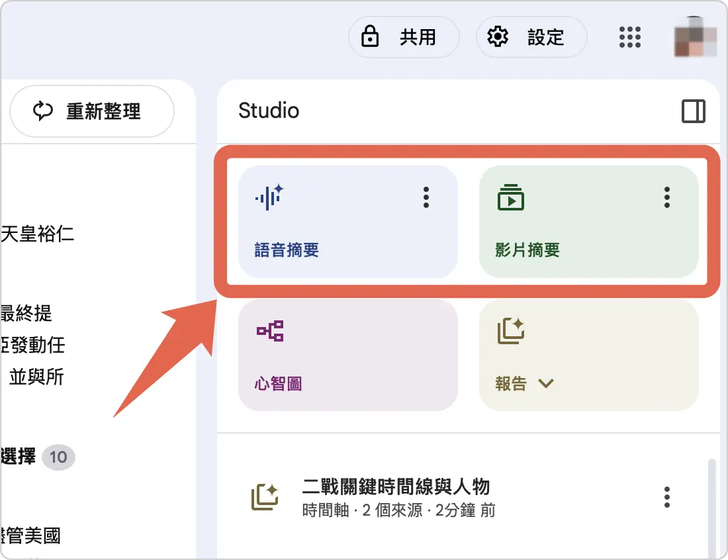This screenshot has width=728, height=560.
Task: Click the mind map node icon
Action: pyautogui.click(x=270, y=331)
